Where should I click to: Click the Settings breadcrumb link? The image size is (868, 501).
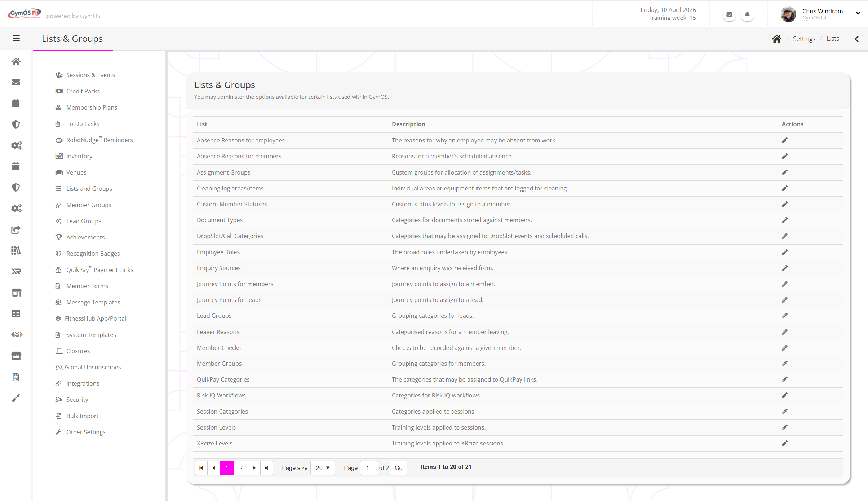pos(803,39)
